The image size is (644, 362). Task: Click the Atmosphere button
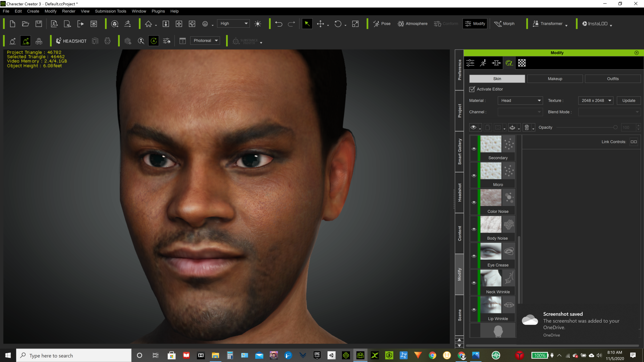pos(412,24)
